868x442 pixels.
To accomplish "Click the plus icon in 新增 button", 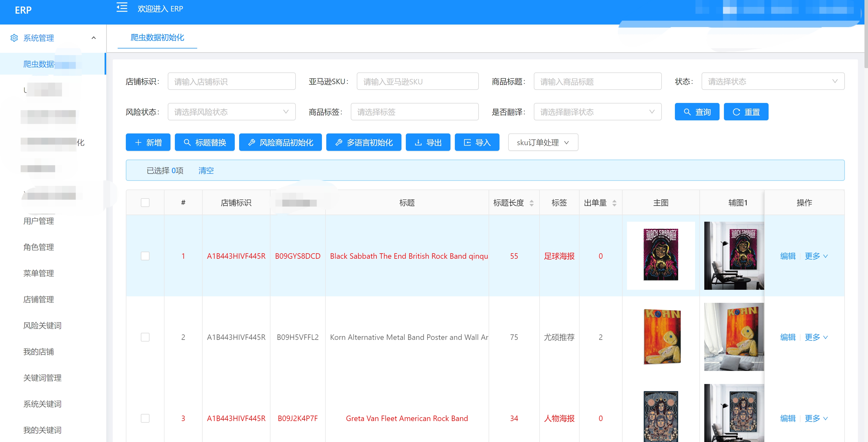I will click(138, 142).
